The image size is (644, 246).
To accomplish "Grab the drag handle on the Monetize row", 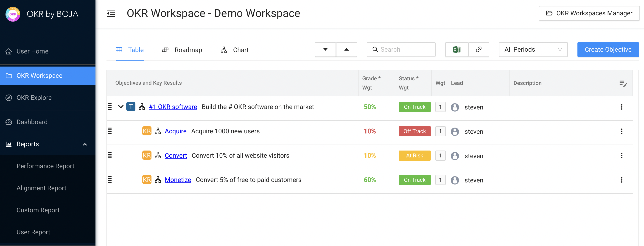I will (x=110, y=179).
